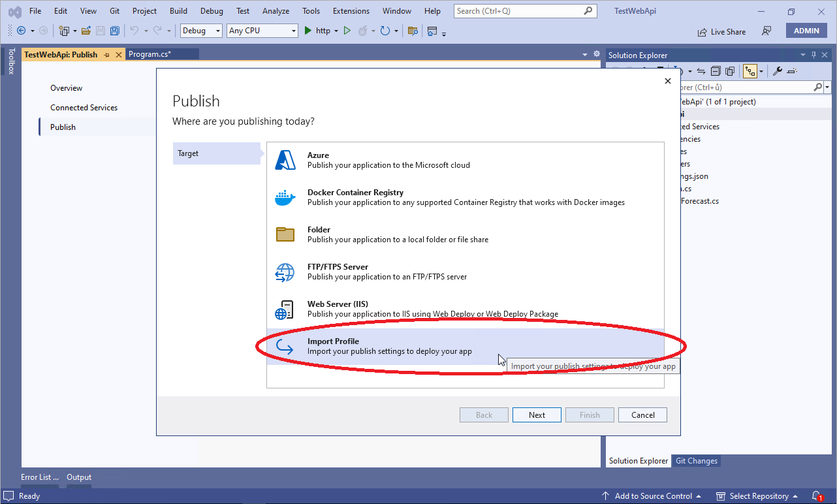
Task: Click the Hot Reload flame icon
Action: click(363, 31)
